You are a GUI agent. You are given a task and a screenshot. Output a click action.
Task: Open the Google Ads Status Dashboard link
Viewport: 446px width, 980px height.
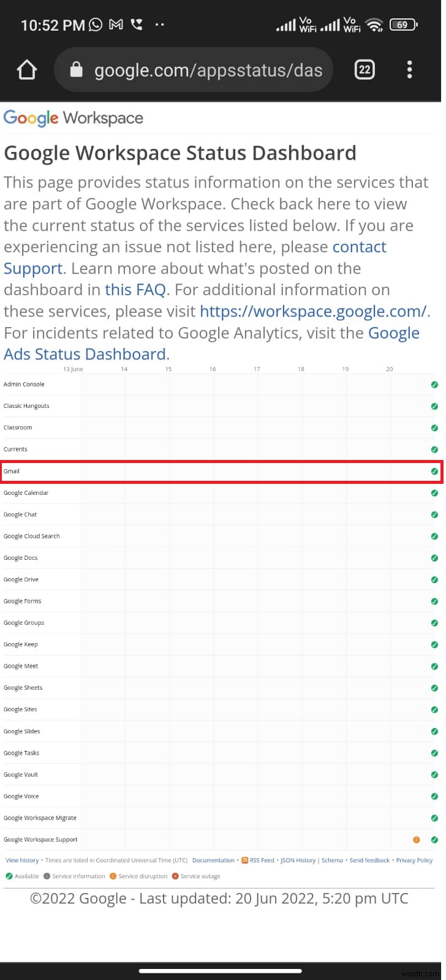pos(86,354)
